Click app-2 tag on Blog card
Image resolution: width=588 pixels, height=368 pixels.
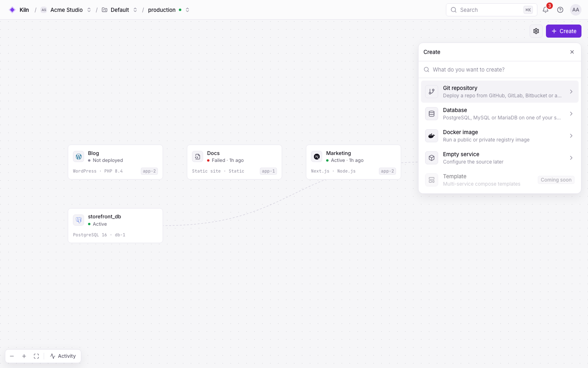pos(149,171)
